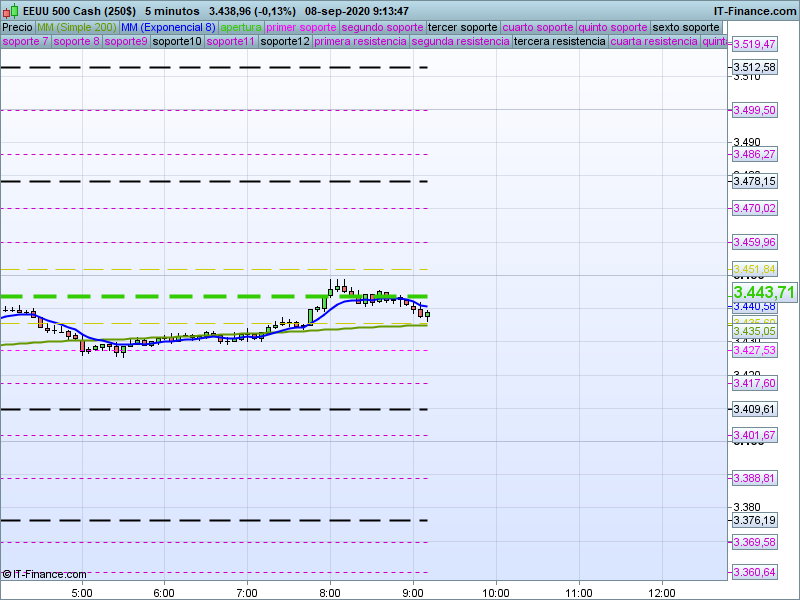Select the MM (Simple 200) indicator label

[x=77, y=28]
